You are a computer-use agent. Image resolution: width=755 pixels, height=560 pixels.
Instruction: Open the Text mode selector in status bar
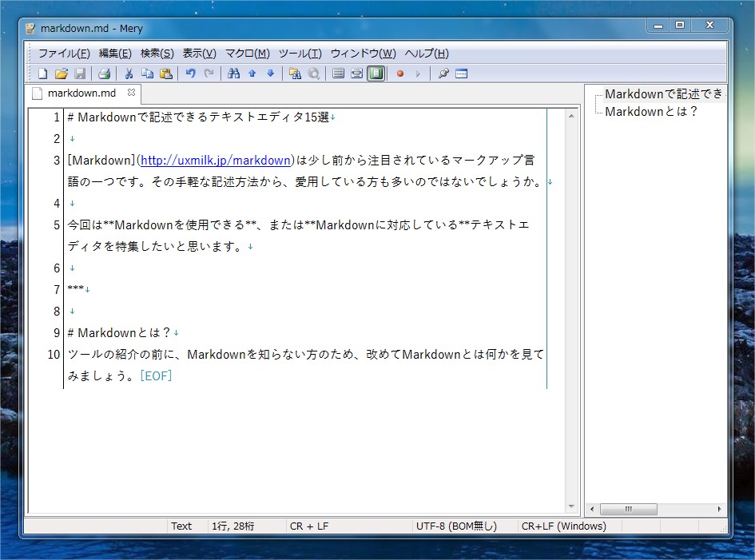click(181, 526)
